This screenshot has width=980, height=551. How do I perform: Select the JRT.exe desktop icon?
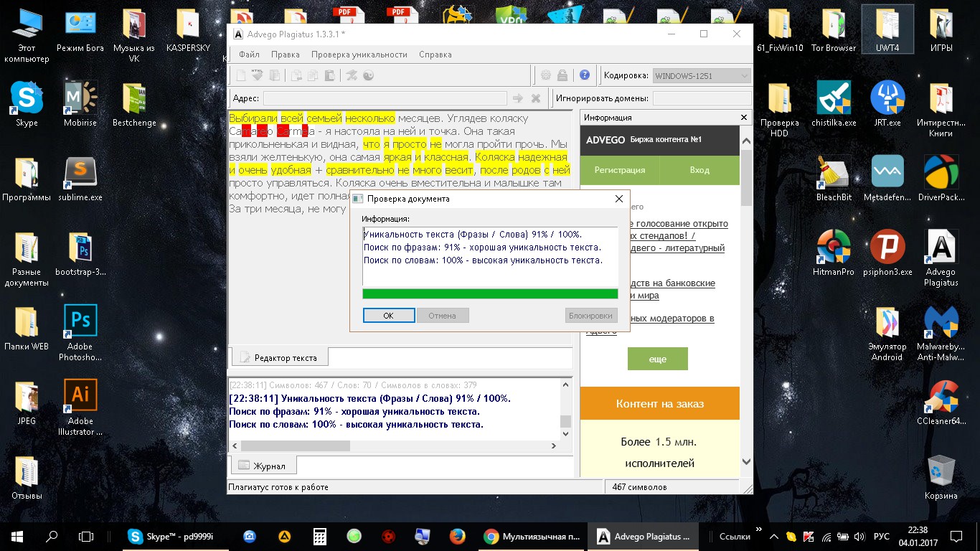(x=887, y=103)
